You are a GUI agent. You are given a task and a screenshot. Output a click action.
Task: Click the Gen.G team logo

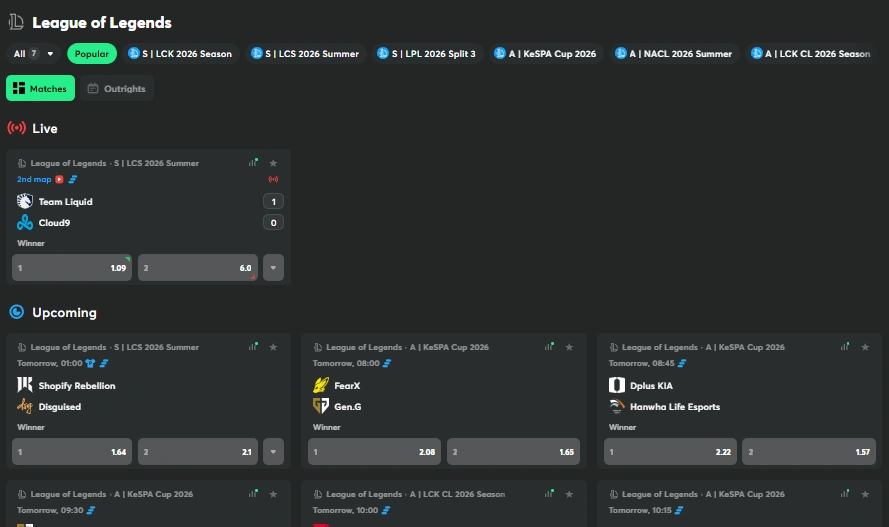pos(321,406)
